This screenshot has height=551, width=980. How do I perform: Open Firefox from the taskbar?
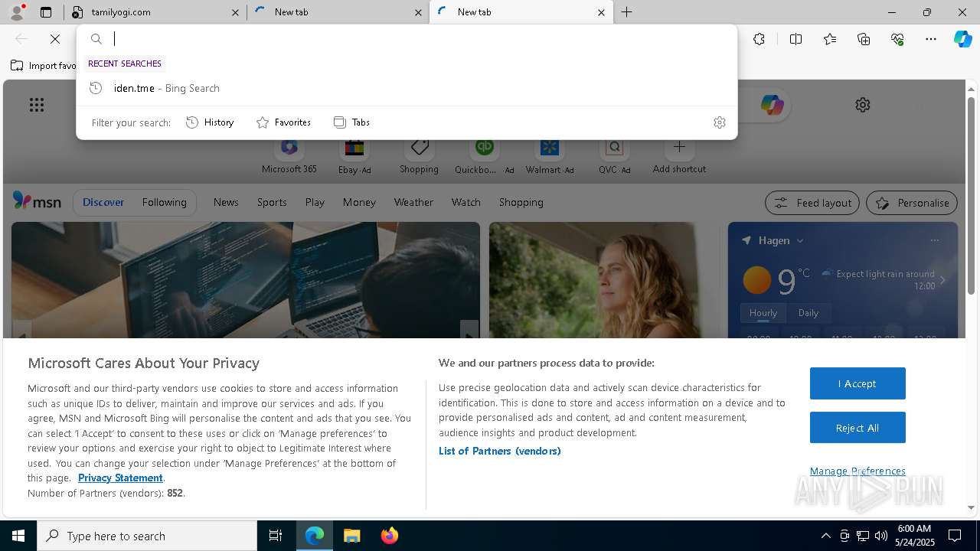[389, 536]
